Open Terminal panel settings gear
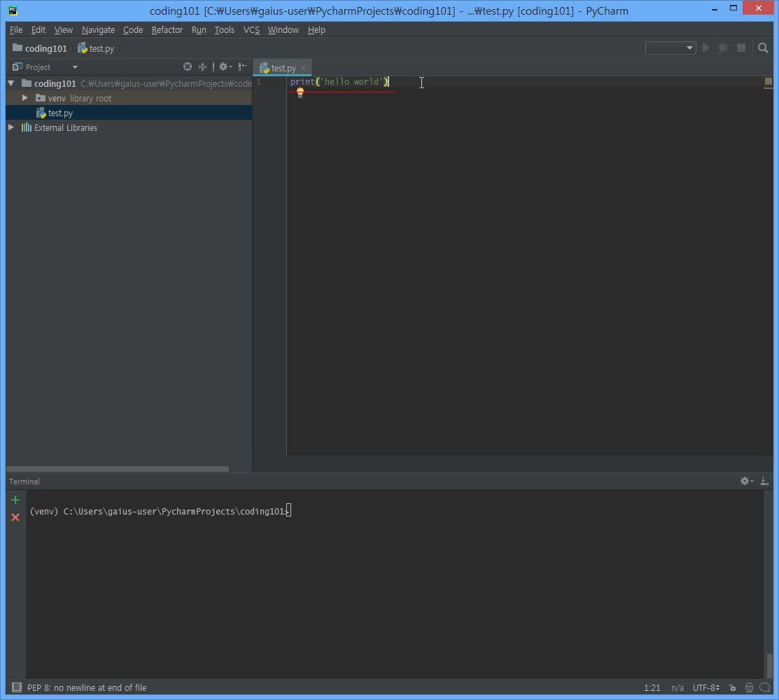The image size is (779, 700). click(x=746, y=481)
